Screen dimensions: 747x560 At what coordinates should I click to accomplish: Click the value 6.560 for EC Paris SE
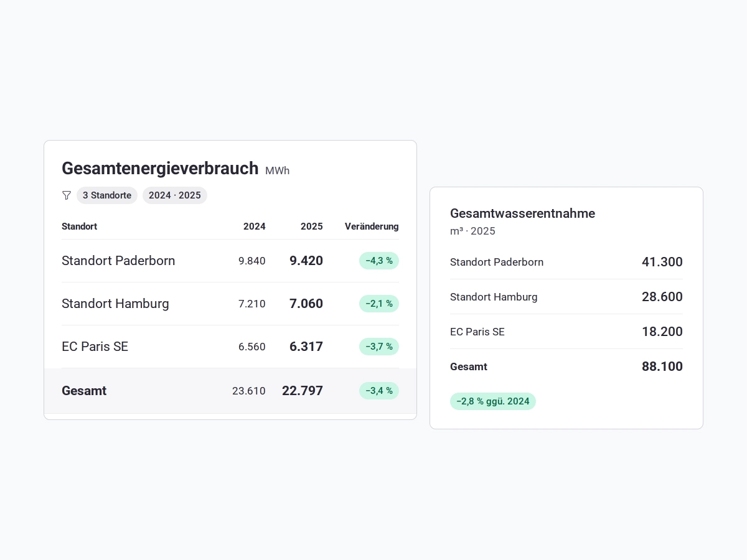coord(252,347)
